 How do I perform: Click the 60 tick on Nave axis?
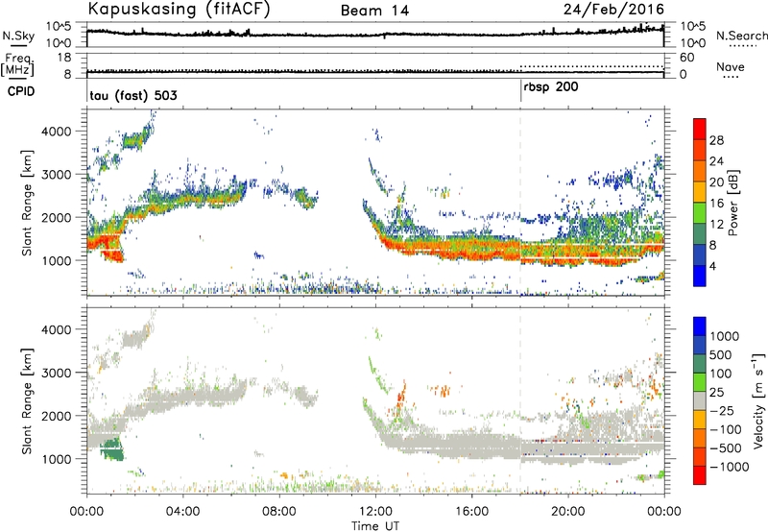click(x=686, y=58)
